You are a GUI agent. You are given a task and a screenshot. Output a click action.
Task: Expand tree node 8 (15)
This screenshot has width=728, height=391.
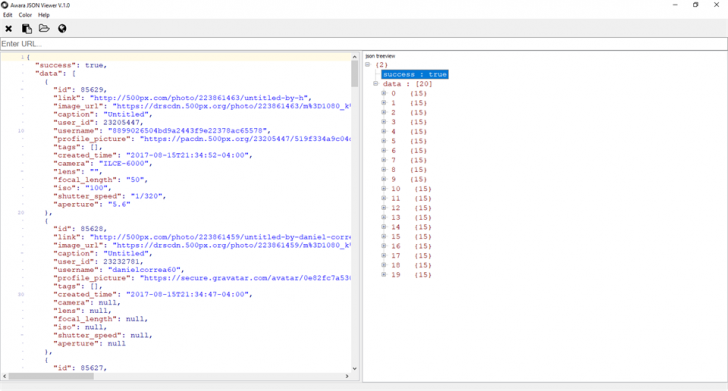(384, 169)
